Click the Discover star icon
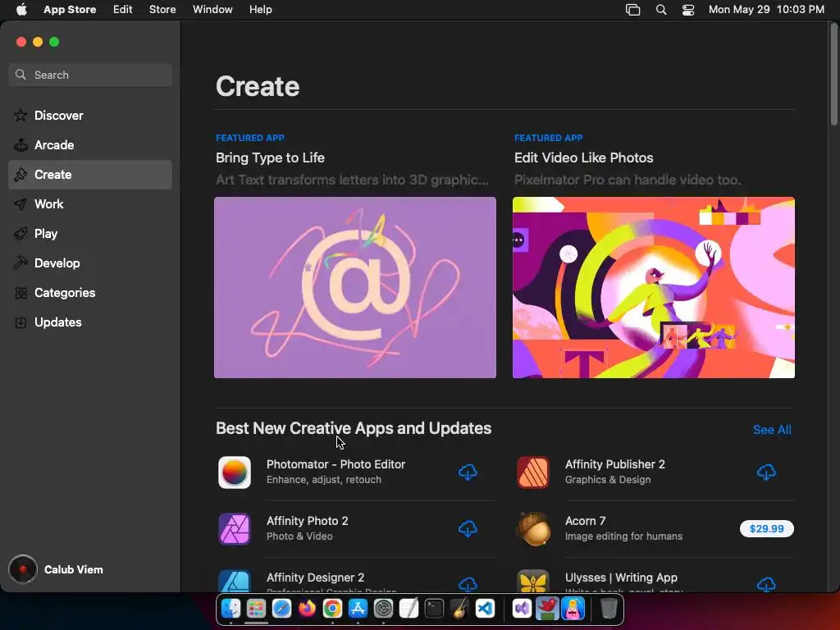Viewport: 840px width, 630px height. [21, 115]
